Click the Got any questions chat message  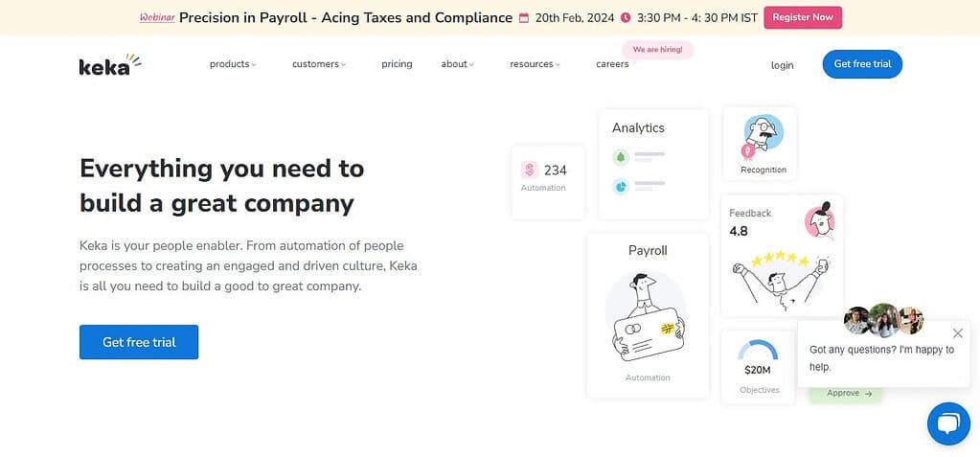click(881, 358)
